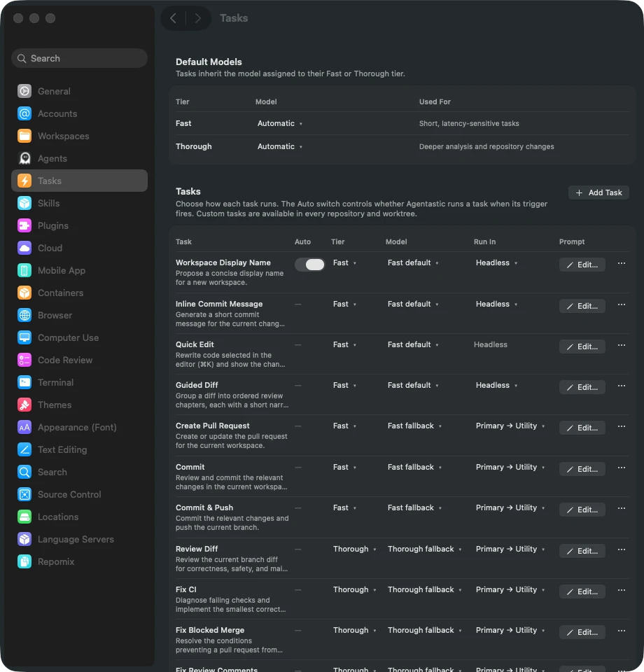Click the Accounts at-sign icon
644x672 pixels.
click(x=24, y=113)
